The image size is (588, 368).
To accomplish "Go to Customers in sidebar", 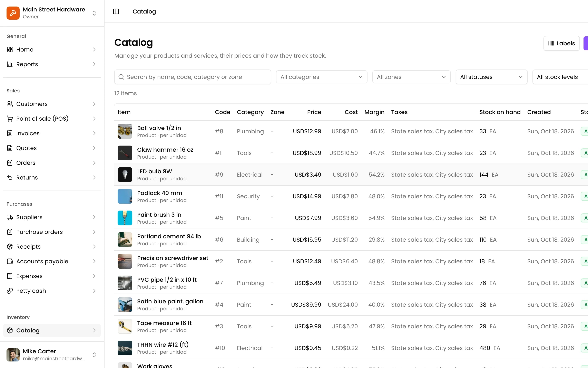I will click(x=52, y=104).
